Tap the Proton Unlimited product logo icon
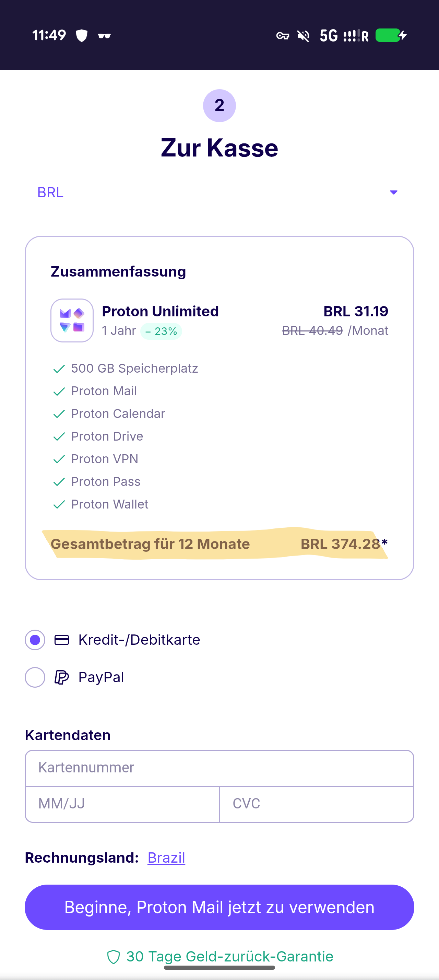Screen dimensions: 439x980 coord(72,320)
